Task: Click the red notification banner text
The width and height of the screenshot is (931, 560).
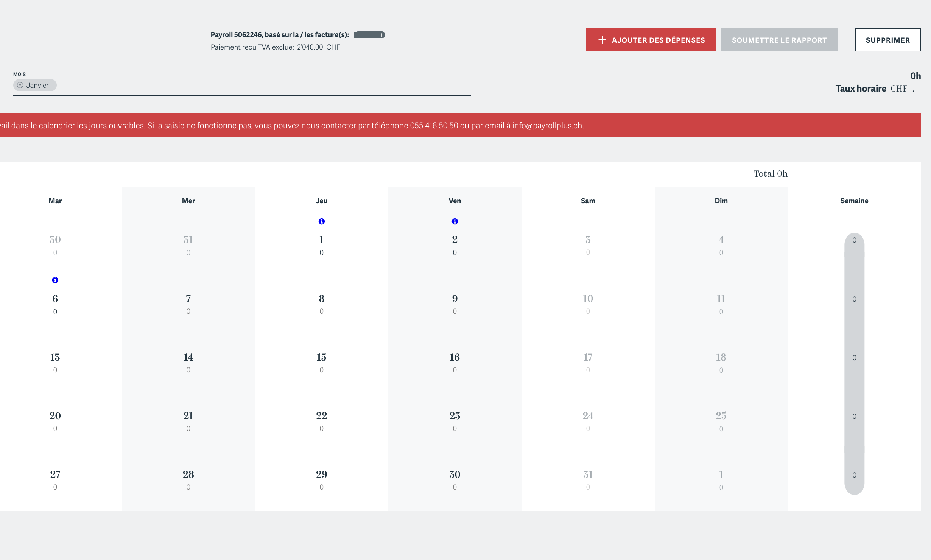Action: [x=291, y=126]
